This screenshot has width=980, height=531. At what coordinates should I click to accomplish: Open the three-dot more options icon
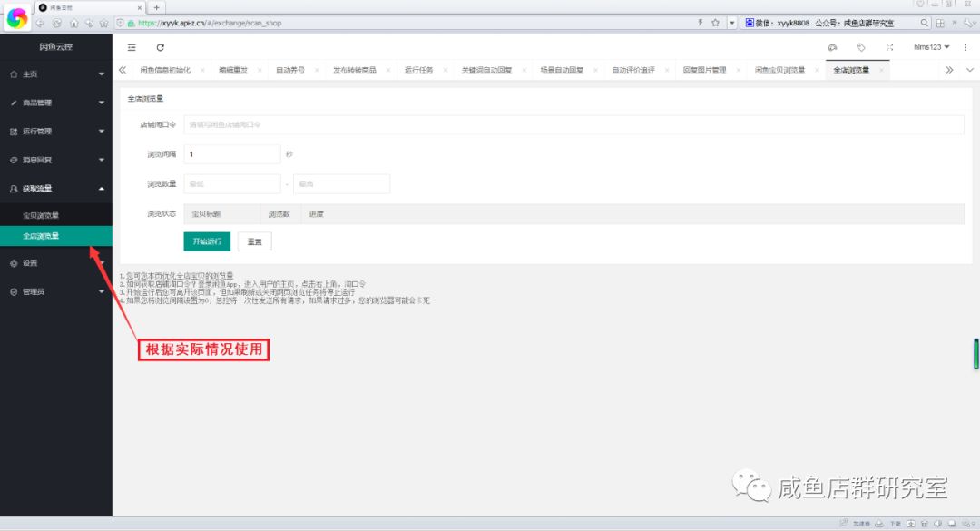pyautogui.click(x=966, y=47)
